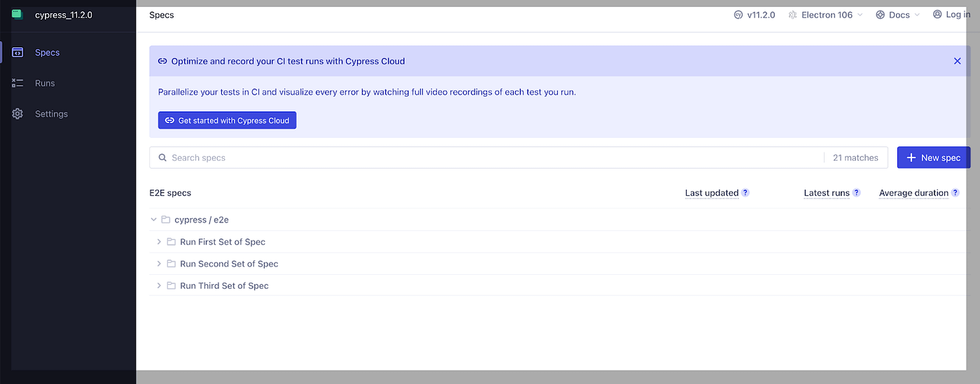
Task: Open the Docs dropdown menu
Action: coord(898,15)
